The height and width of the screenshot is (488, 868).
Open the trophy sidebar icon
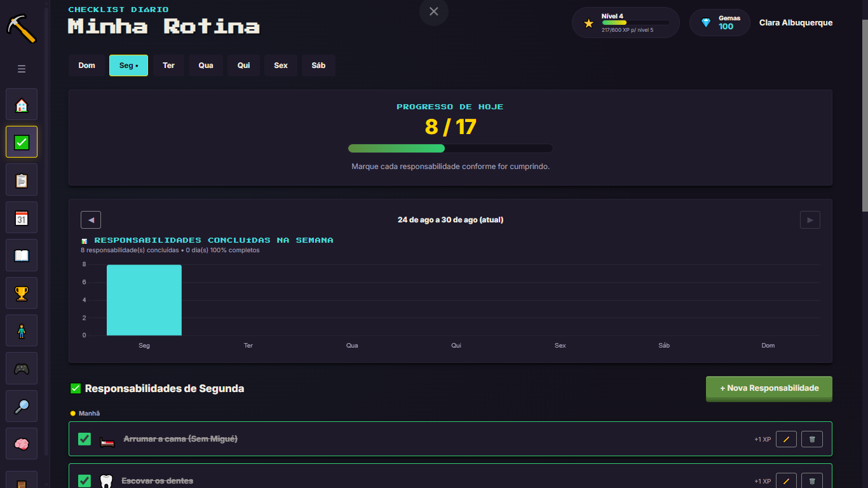(x=22, y=293)
